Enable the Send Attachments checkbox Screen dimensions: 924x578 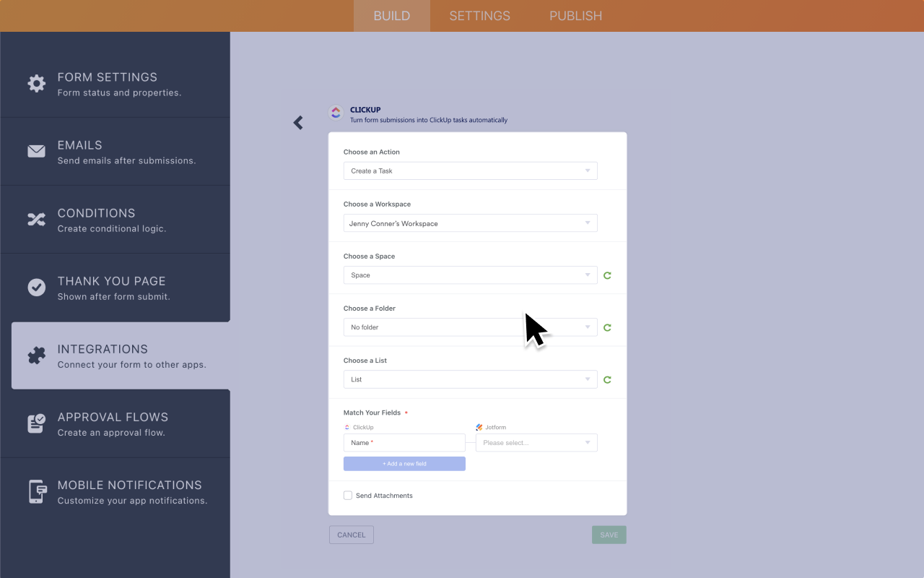coord(347,495)
